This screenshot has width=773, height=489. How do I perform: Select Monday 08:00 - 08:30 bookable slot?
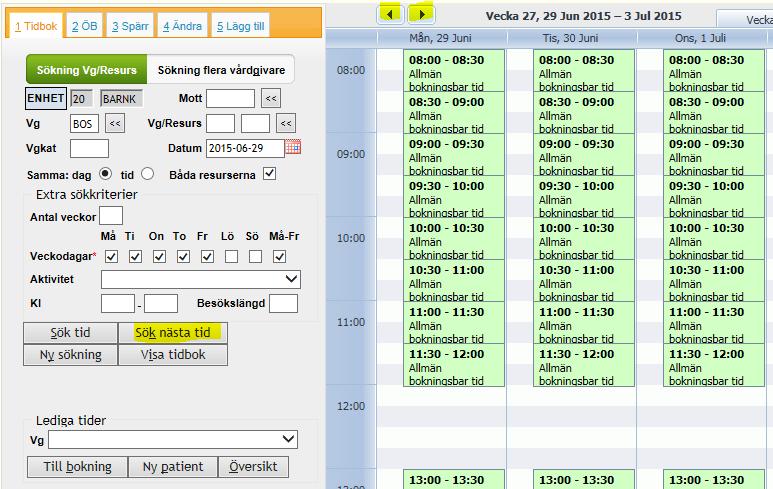pos(454,70)
